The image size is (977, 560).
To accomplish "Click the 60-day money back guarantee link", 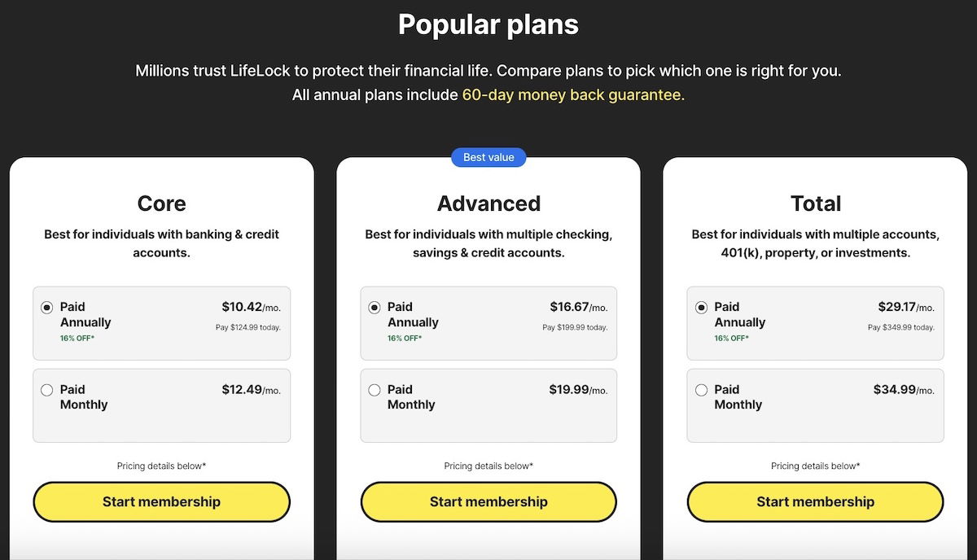I will (573, 95).
